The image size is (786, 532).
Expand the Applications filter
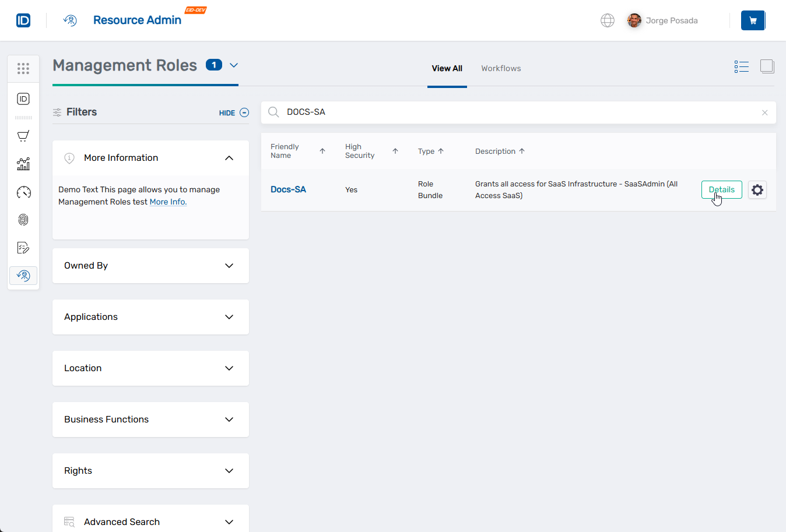tap(229, 317)
